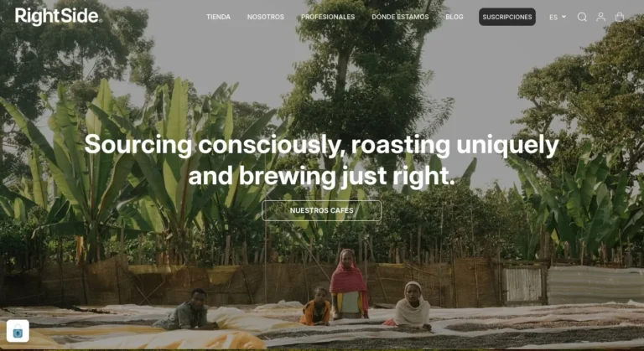644x351 pixels.
Task: Open the TIENDA menu item
Action: click(218, 17)
